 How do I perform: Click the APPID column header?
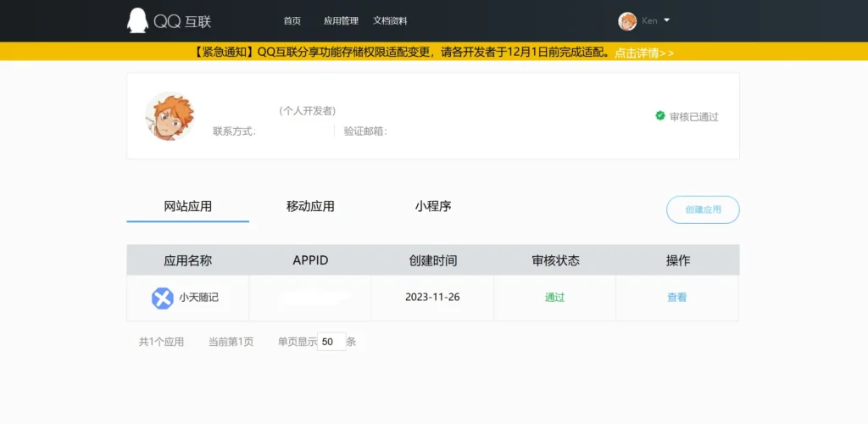click(x=310, y=260)
